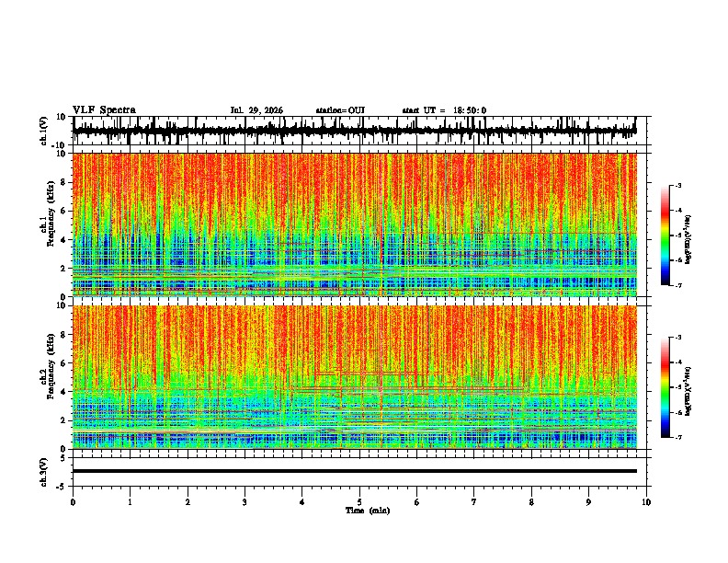
Task: Click time axis tick label "9"
Action: [x=588, y=502]
